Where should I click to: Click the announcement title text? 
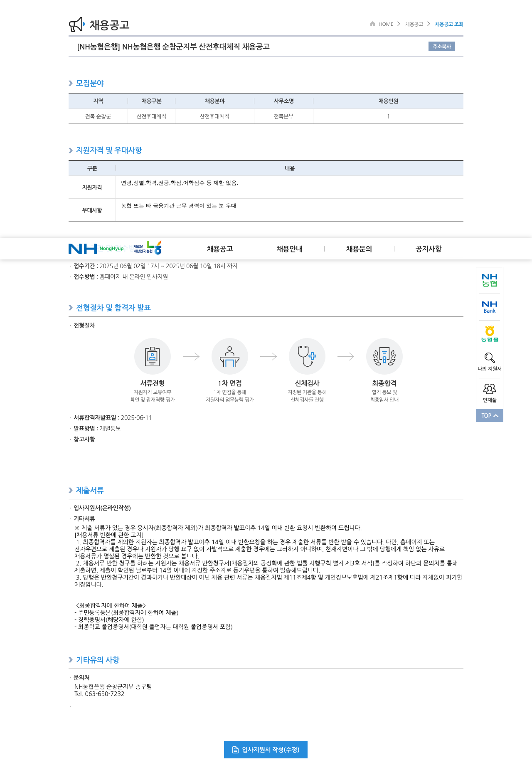173,47
